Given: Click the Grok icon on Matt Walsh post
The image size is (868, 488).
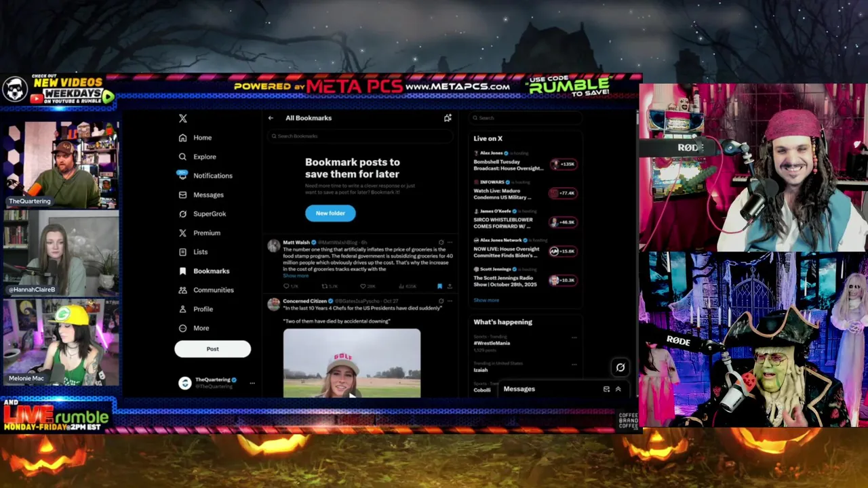Looking at the screenshot, I should (x=441, y=242).
